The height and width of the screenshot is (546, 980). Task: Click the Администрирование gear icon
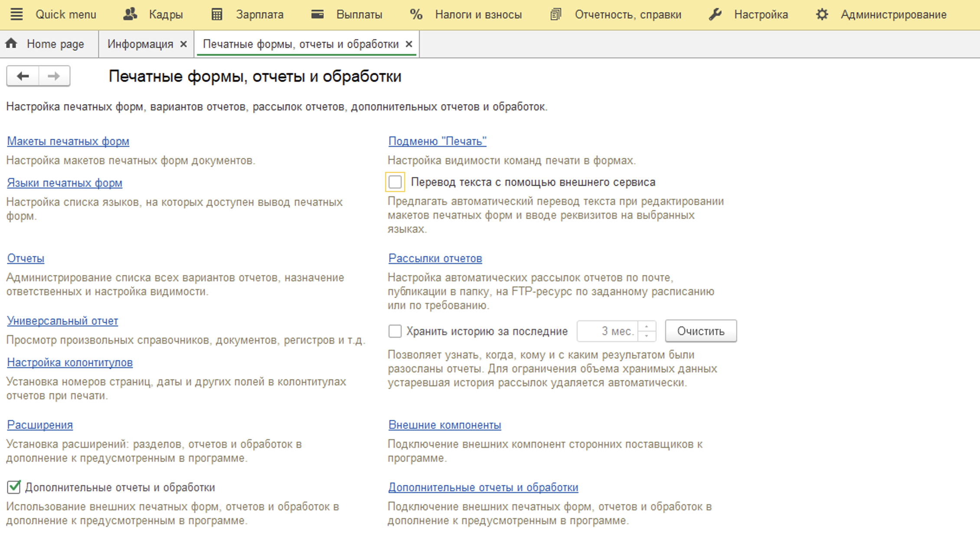coord(822,14)
